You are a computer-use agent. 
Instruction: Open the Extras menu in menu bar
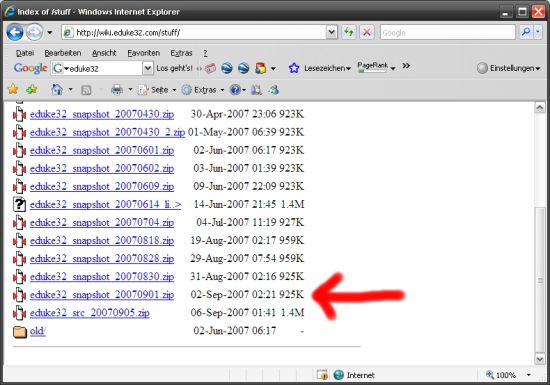click(x=181, y=53)
